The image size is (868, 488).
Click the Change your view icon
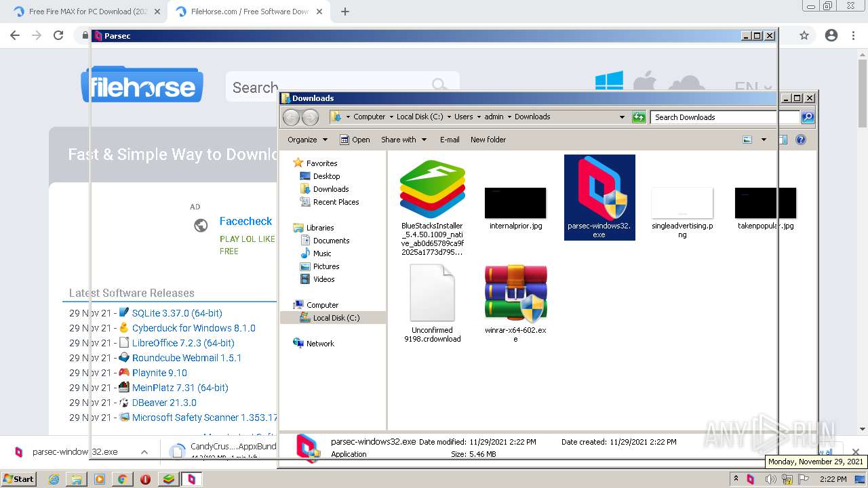(x=747, y=140)
